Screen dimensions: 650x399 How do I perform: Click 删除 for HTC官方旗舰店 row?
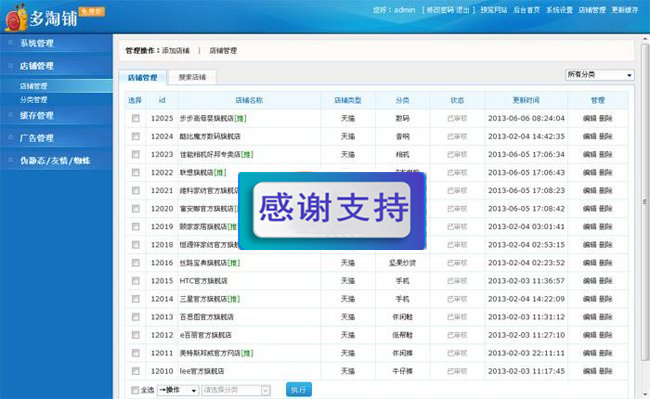606,281
